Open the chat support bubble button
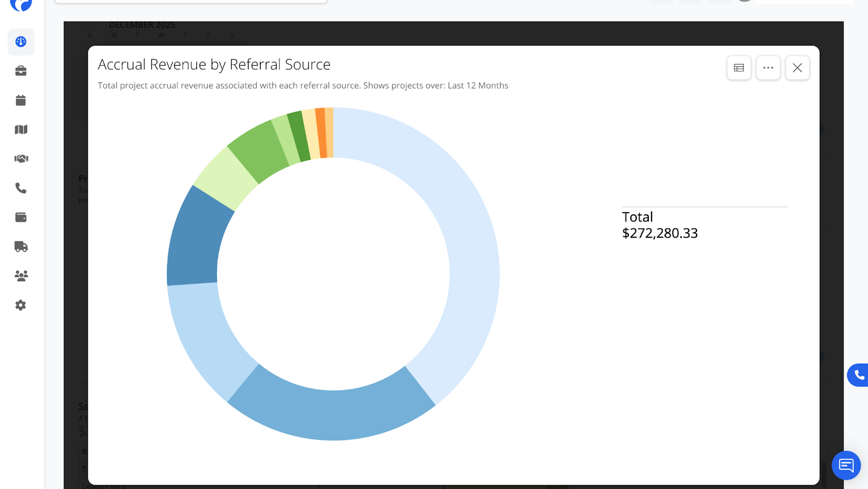868x489 pixels. (846, 465)
